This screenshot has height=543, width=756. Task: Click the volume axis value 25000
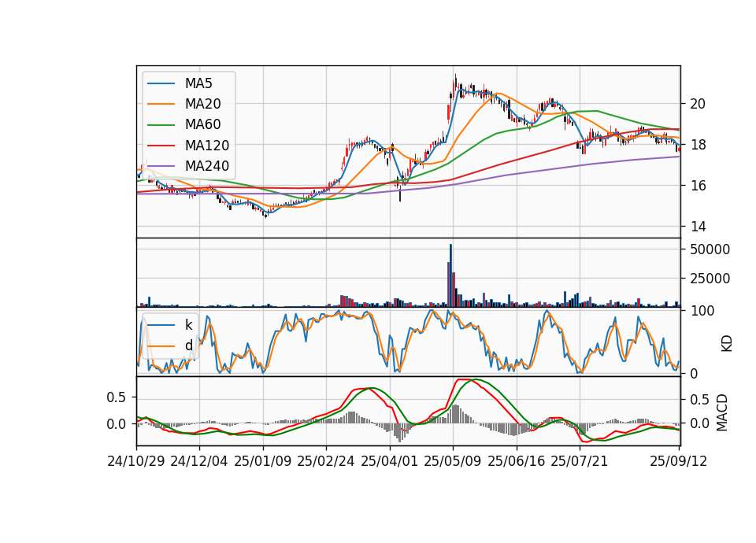[710, 279]
